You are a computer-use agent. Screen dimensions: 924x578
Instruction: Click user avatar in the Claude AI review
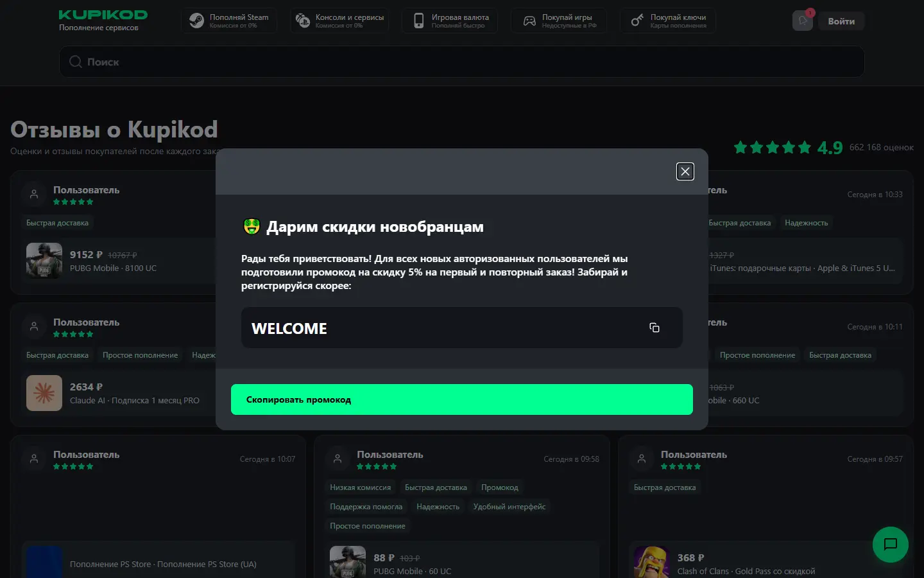pos(34,326)
